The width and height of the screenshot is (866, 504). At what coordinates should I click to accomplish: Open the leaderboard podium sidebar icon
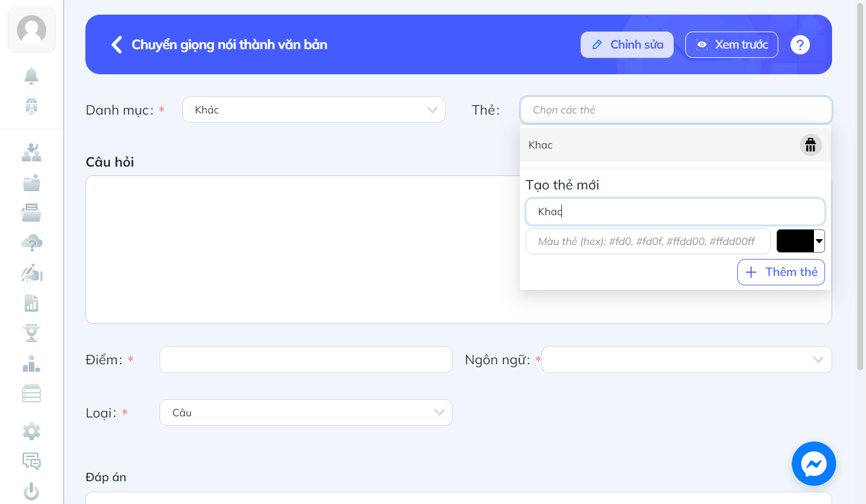coord(32,364)
